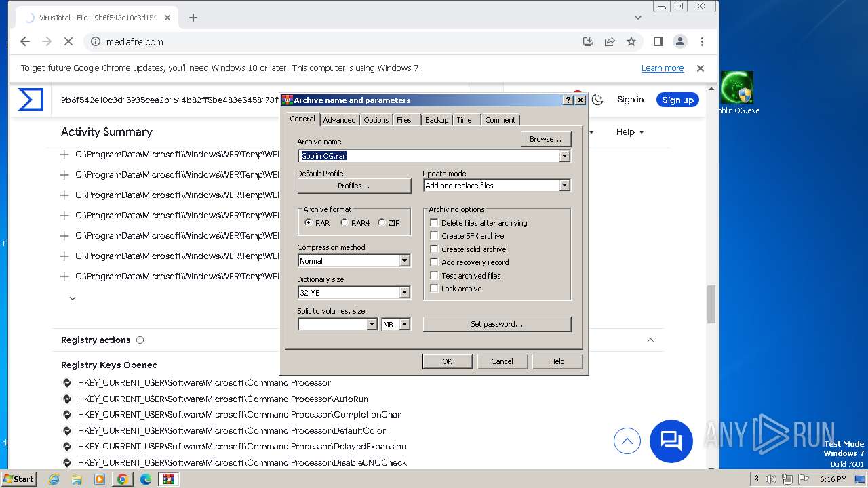This screenshot has width=868, height=488.
Task: Switch to Comment tab
Action: point(500,120)
